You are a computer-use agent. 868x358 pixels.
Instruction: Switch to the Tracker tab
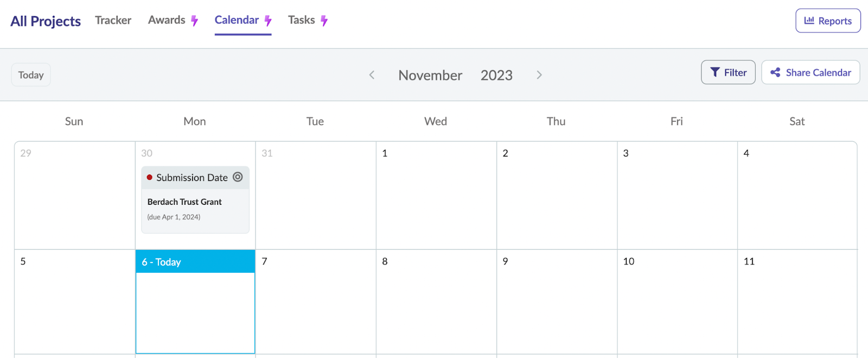pyautogui.click(x=113, y=20)
